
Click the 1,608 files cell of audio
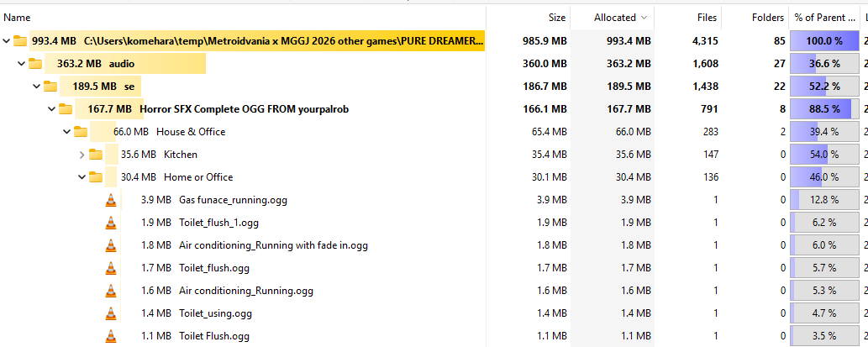(x=706, y=64)
